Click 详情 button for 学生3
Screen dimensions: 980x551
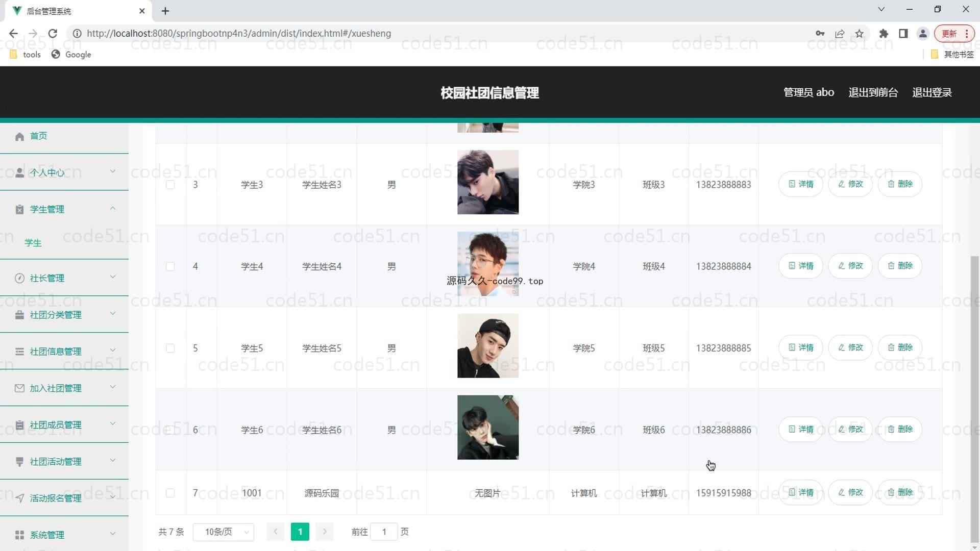(x=800, y=184)
